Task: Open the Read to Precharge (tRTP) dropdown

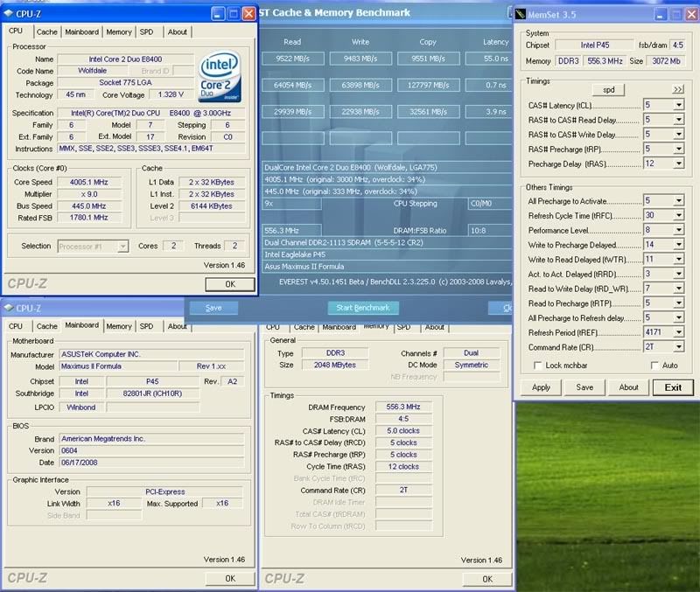Action: (679, 303)
